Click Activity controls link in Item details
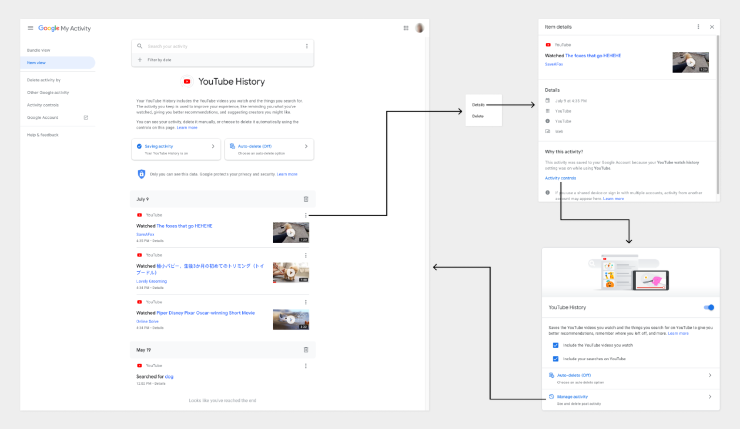 (x=560, y=178)
